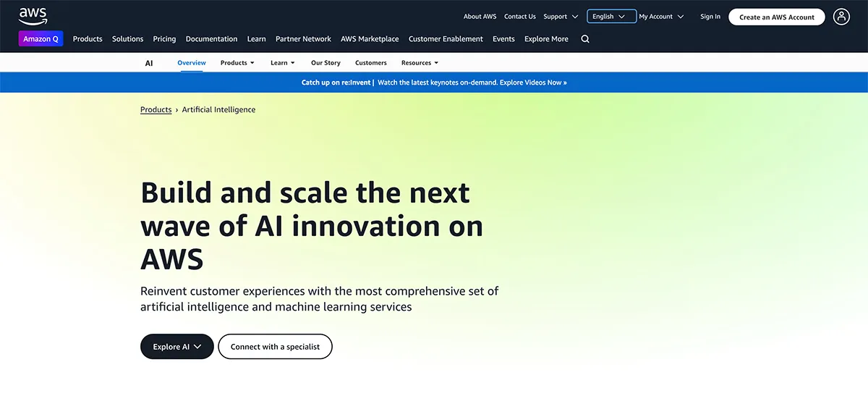Click the About AWS link

(x=480, y=17)
